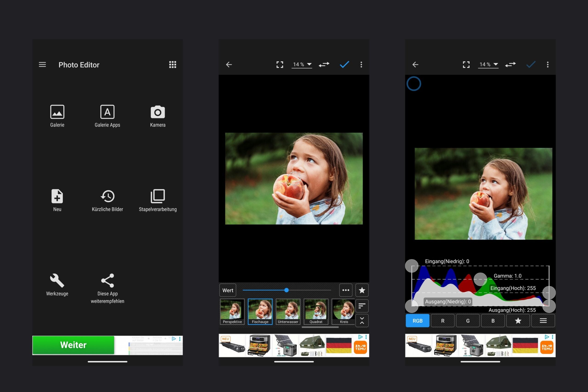This screenshot has height=392, width=588.
Task: Click the share app icon
Action: (107, 280)
